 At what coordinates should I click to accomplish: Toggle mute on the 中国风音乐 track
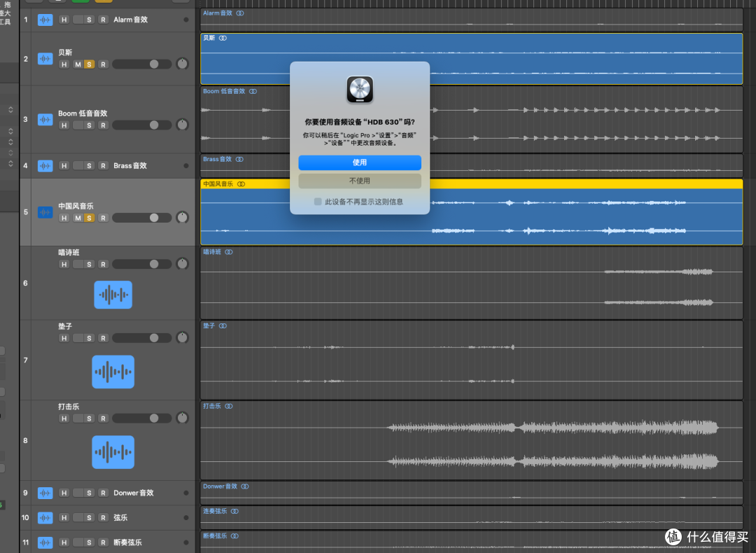(78, 218)
